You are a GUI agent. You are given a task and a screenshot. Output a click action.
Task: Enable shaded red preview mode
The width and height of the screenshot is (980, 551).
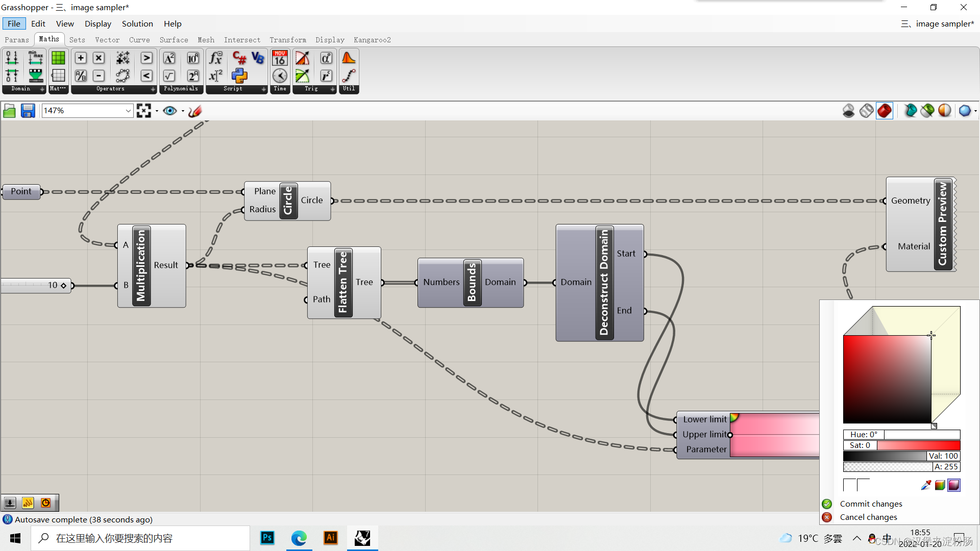click(x=885, y=111)
